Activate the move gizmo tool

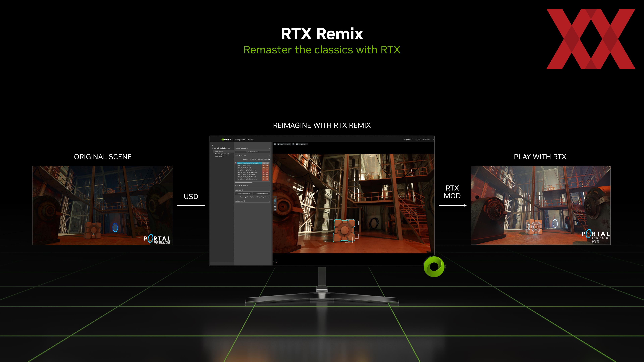(275, 201)
